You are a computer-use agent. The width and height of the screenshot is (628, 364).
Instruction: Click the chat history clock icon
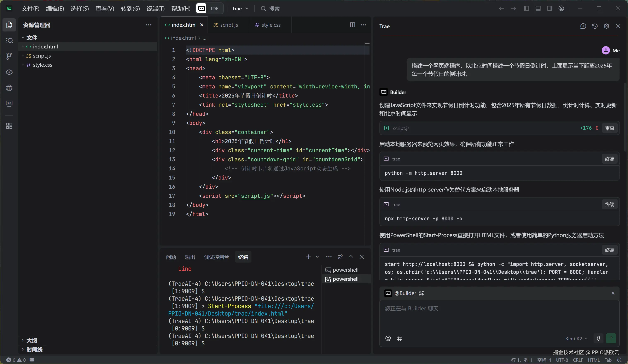pos(595,26)
